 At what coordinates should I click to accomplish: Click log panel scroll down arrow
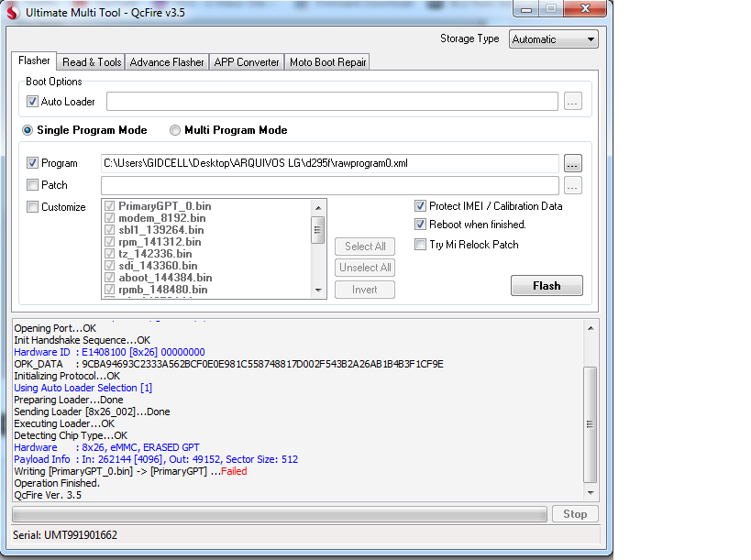click(x=591, y=493)
